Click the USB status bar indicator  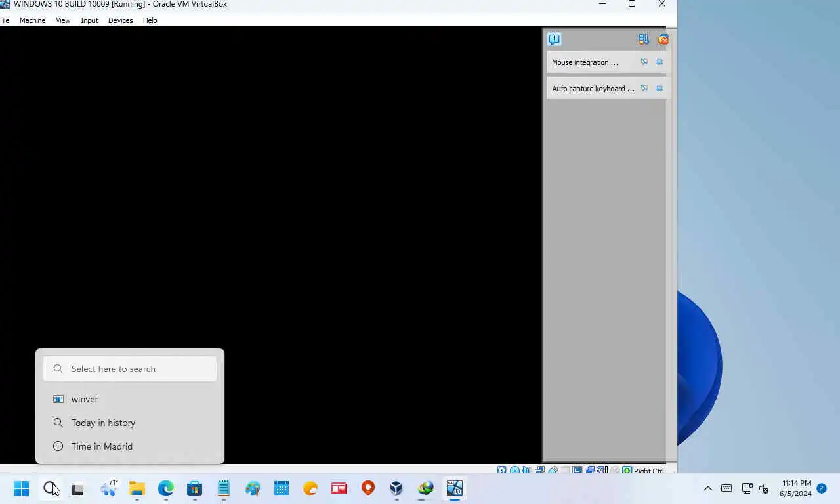tap(553, 470)
